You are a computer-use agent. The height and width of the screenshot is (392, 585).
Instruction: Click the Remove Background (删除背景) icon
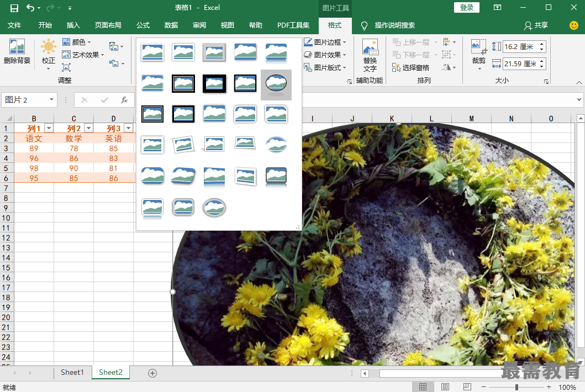(17, 51)
